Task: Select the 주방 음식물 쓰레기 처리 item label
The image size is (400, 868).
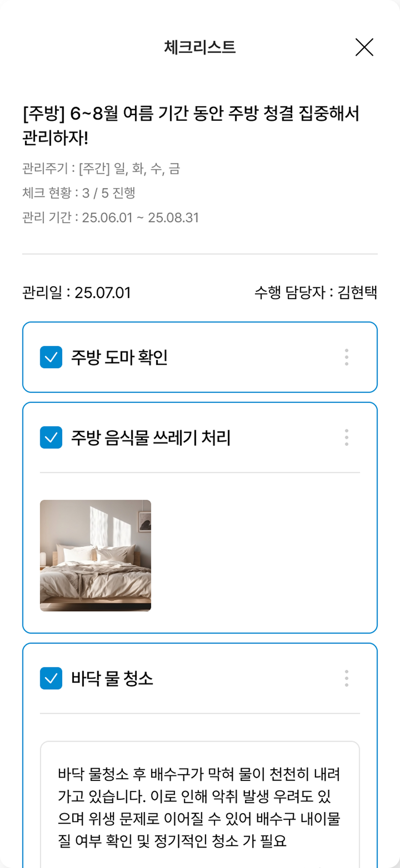Action: click(x=151, y=438)
